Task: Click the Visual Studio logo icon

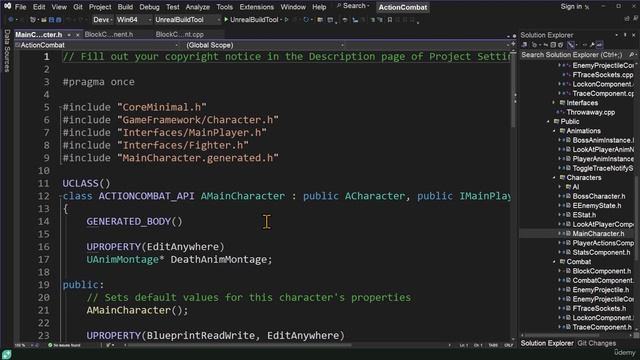Action: pyautogui.click(x=7, y=6)
